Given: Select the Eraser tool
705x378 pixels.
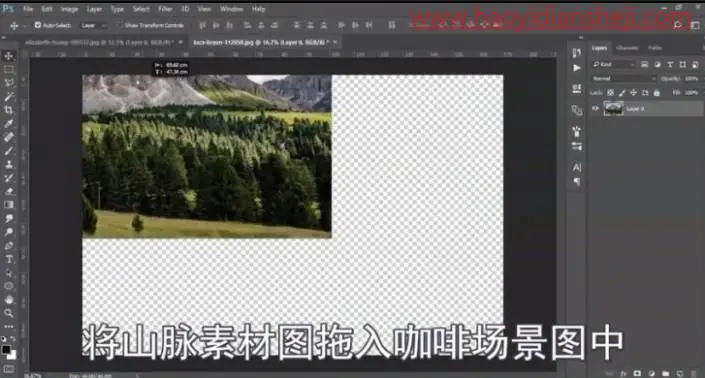Looking at the screenshot, I should (9, 191).
